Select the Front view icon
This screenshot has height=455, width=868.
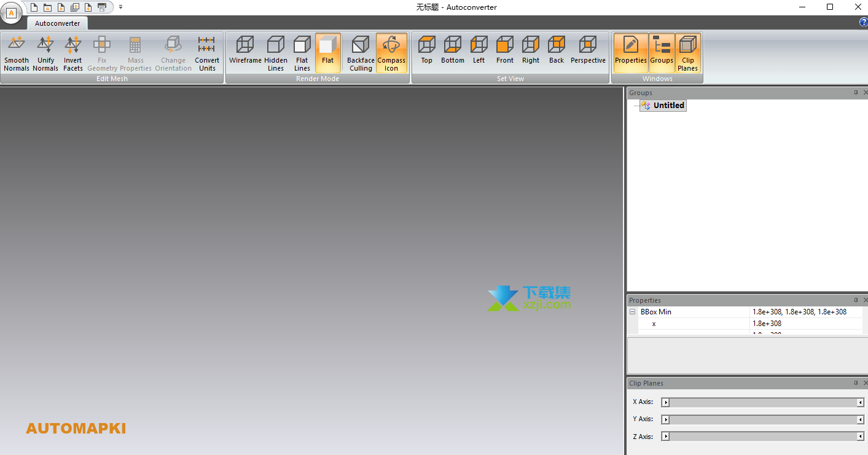coord(504,52)
